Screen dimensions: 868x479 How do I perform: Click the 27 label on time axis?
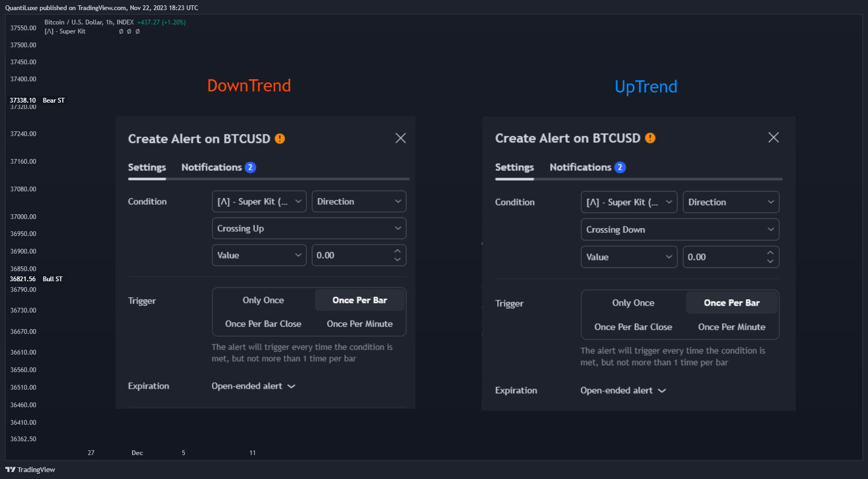(x=91, y=453)
